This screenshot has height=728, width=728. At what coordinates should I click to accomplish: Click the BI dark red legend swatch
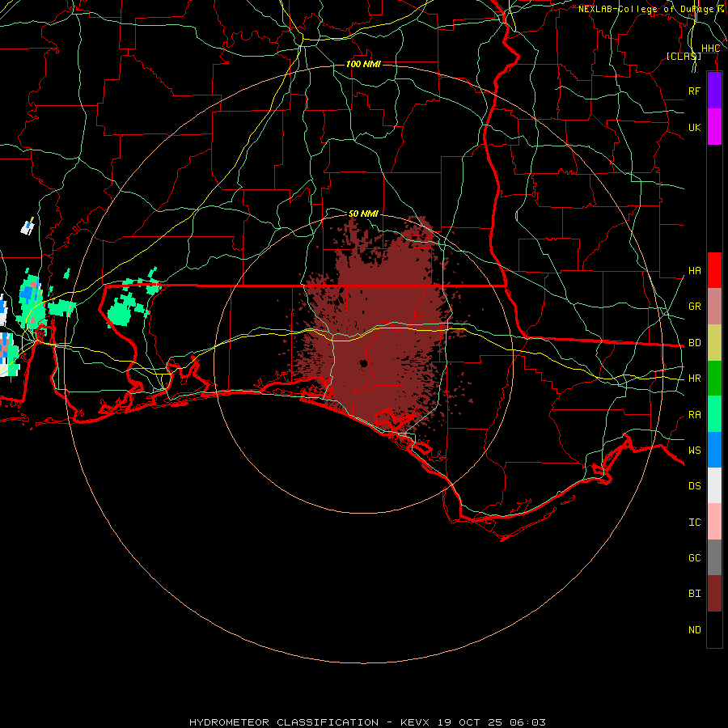[x=714, y=594]
